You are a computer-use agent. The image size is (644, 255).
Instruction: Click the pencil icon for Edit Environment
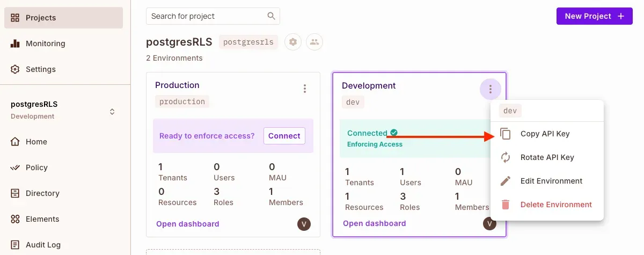(505, 181)
